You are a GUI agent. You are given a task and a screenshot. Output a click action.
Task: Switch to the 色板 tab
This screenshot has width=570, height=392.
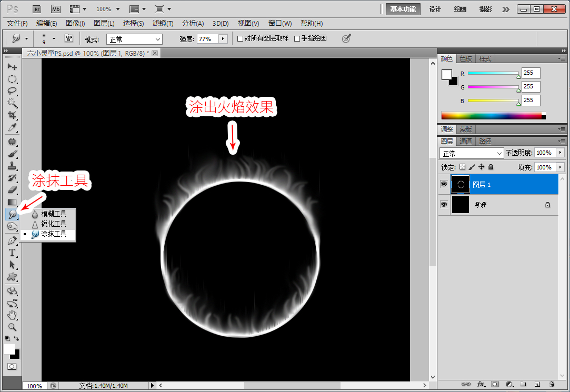[x=466, y=58]
